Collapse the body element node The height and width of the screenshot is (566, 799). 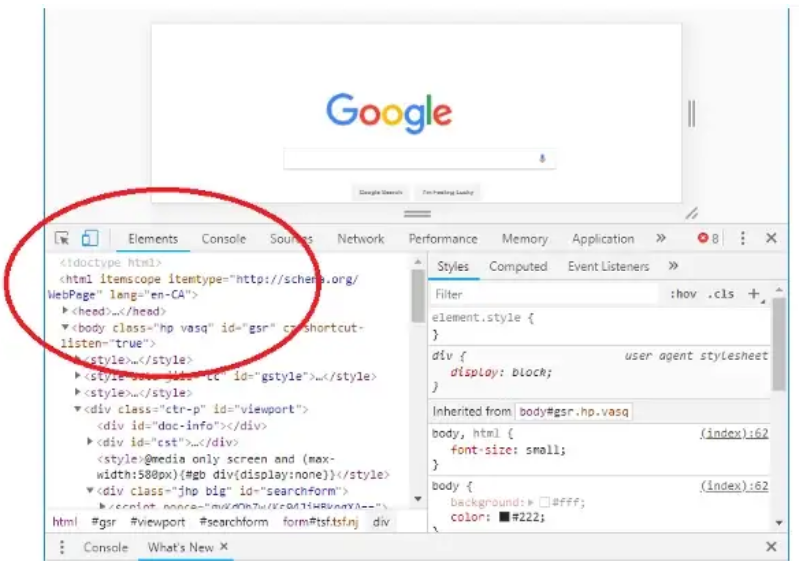pos(65,328)
